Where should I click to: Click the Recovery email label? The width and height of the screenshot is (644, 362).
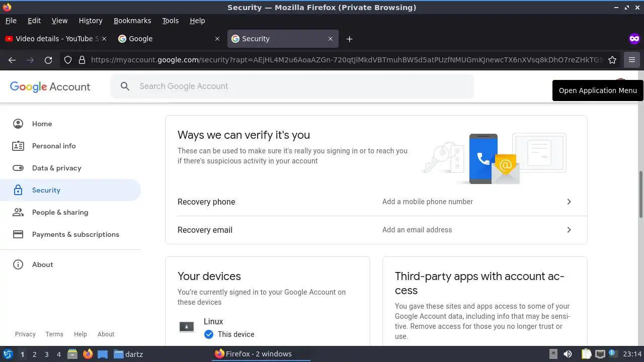205,230
